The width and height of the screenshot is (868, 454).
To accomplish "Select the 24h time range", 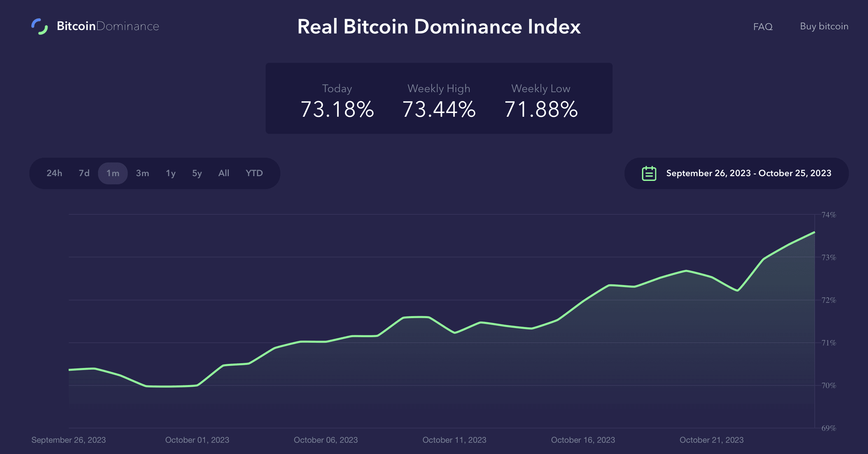I will pos(55,173).
